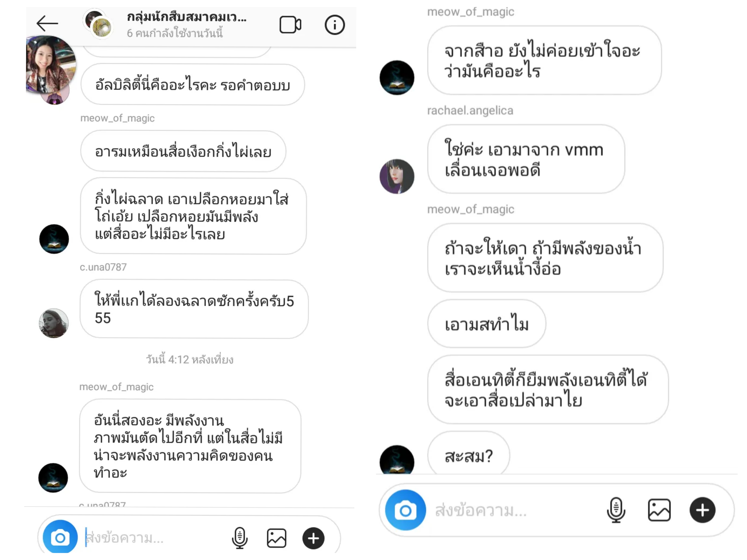
Task: Start a video call with the group
Action: point(290,25)
